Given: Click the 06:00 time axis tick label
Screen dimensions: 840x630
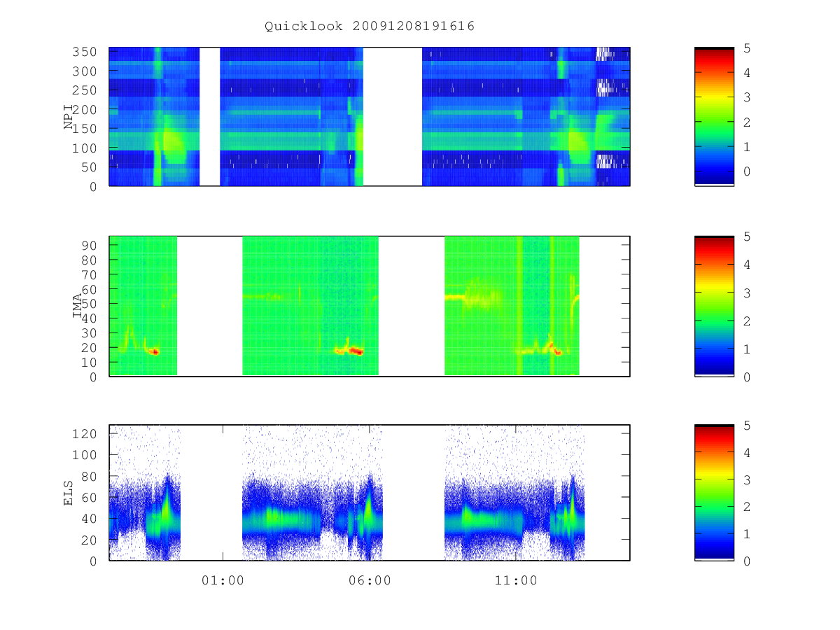Looking at the screenshot, I should click(370, 580).
